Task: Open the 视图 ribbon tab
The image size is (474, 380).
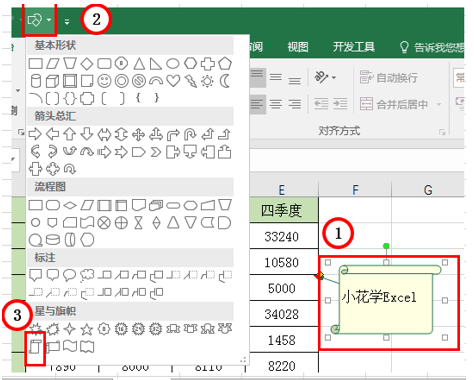Action: click(298, 47)
